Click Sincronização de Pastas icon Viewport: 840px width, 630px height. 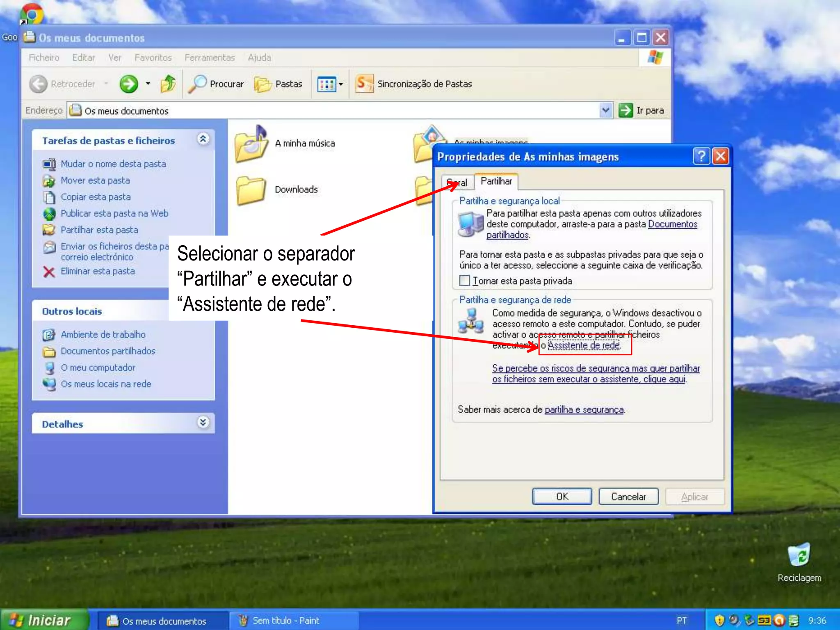(364, 84)
